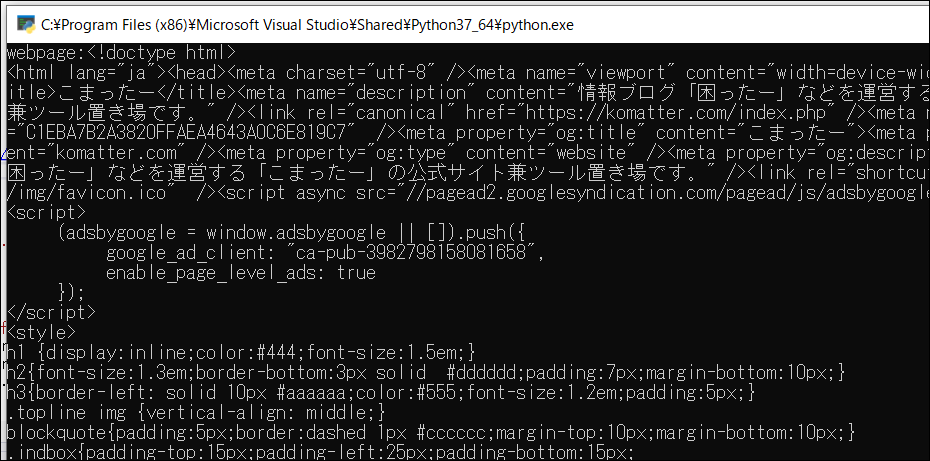Click the window.adsbygoogle push line
930x461 pixels.
tap(291, 234)
